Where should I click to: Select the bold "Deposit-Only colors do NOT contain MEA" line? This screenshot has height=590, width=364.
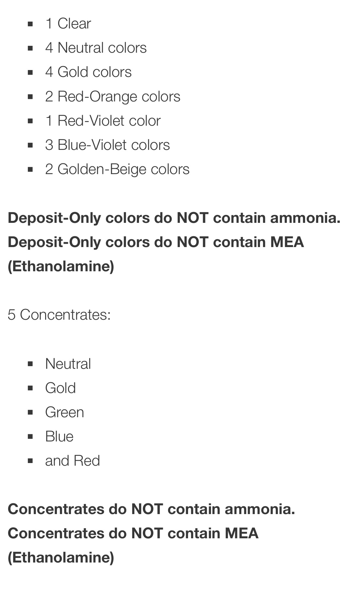[x=156, y=242]
